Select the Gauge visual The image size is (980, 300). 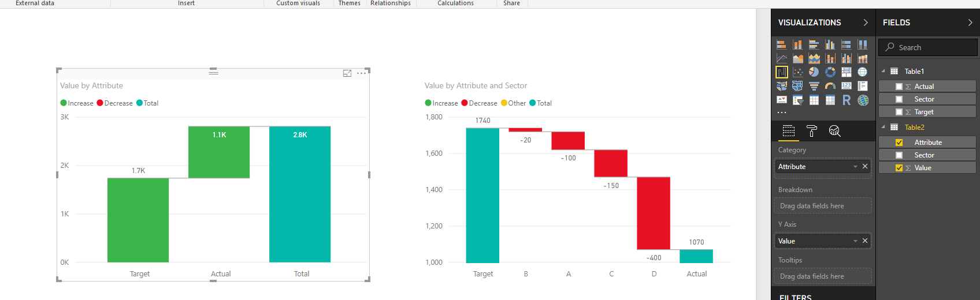[x=830, y=86]
